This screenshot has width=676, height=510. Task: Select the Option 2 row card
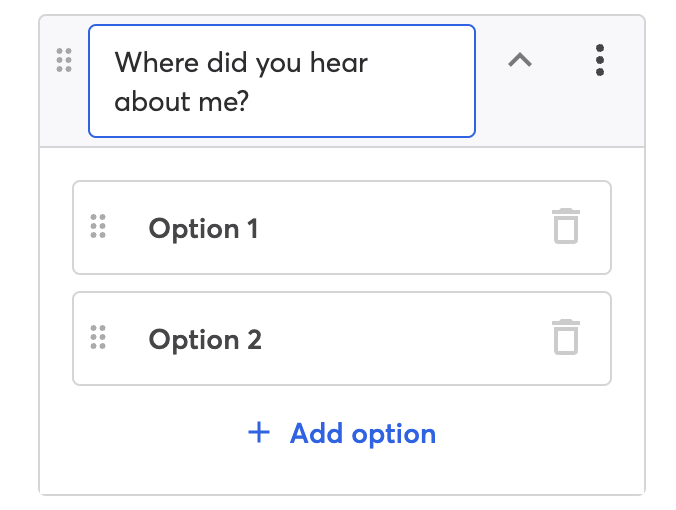(342, 338)
